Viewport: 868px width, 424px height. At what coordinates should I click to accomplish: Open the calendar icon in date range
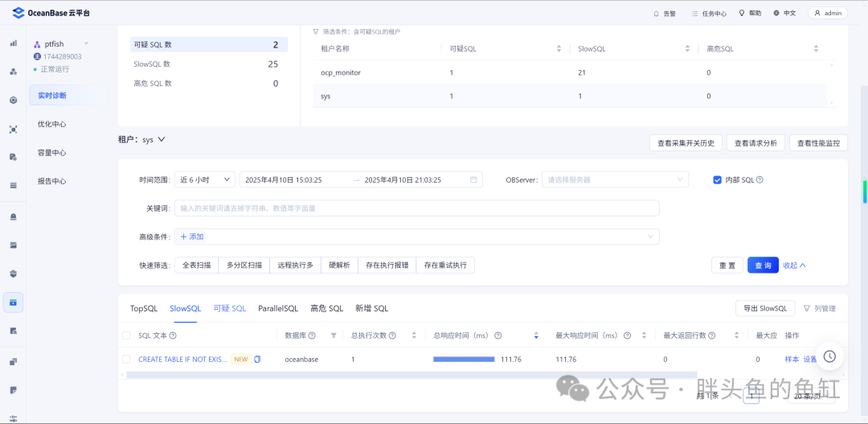473,179
